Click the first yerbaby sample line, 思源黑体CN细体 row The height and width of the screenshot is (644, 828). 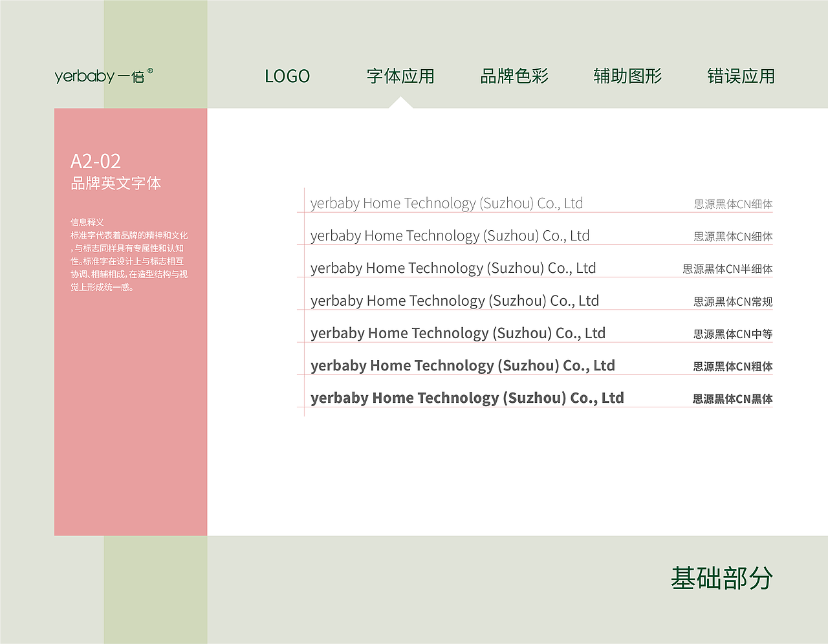[x=446, y=204]
